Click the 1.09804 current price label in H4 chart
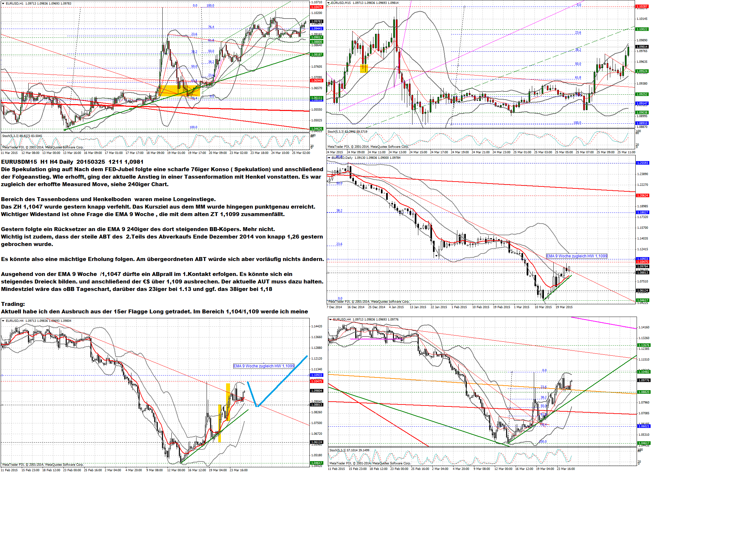Viewport: 756px width, 535px height. click(317, 391)
